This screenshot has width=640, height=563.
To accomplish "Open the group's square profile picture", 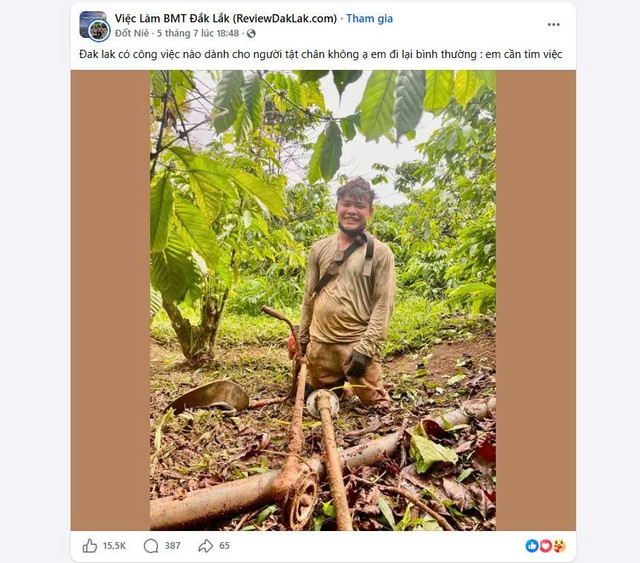I will click(x=92, y=24).
